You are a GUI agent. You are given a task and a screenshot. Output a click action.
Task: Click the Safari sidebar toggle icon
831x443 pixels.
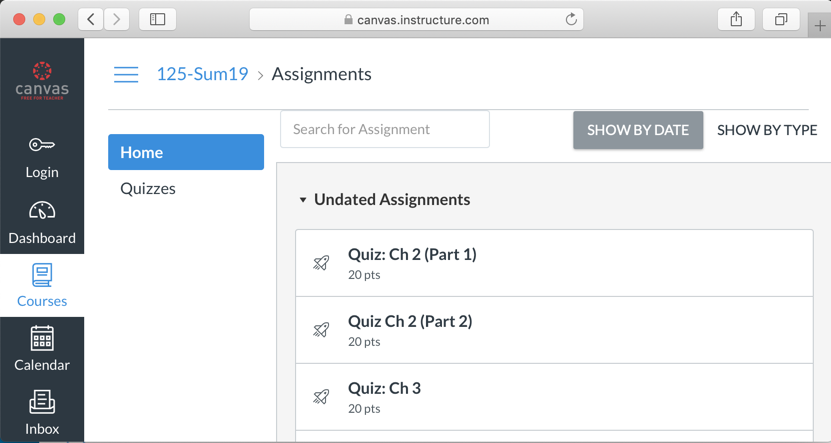tap(157, 19)
